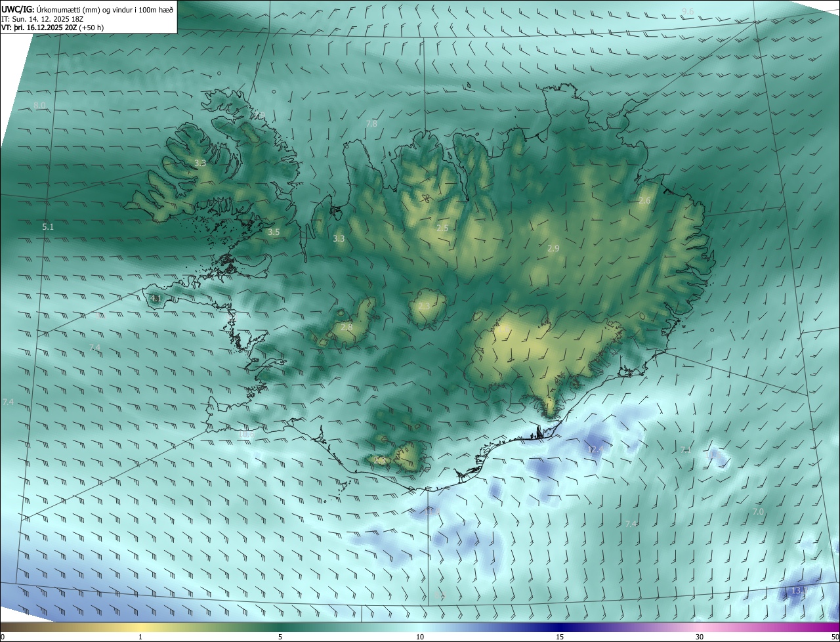Click the 15 tick label on the color scale
Viewport: 840px width, 642px height.
click(x=560, y=637)
